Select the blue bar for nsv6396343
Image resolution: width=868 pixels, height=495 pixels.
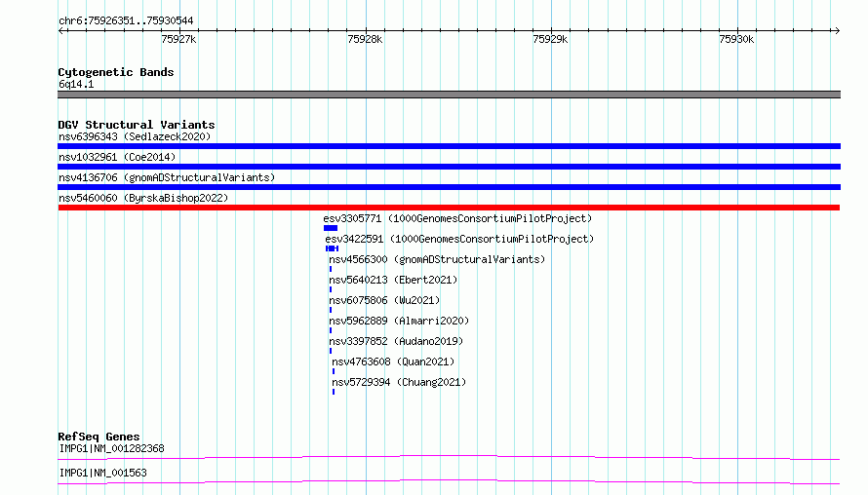(449, 146)
